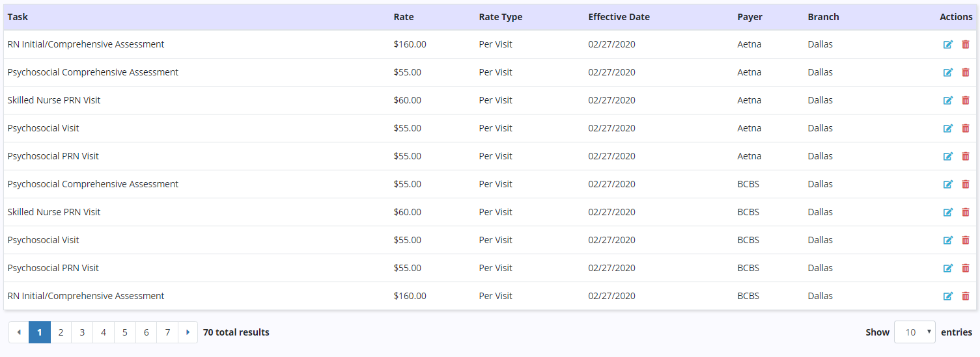Sort by the Payer column header
Viewport: 980px width, 357px height.
[x=749, y=17]
